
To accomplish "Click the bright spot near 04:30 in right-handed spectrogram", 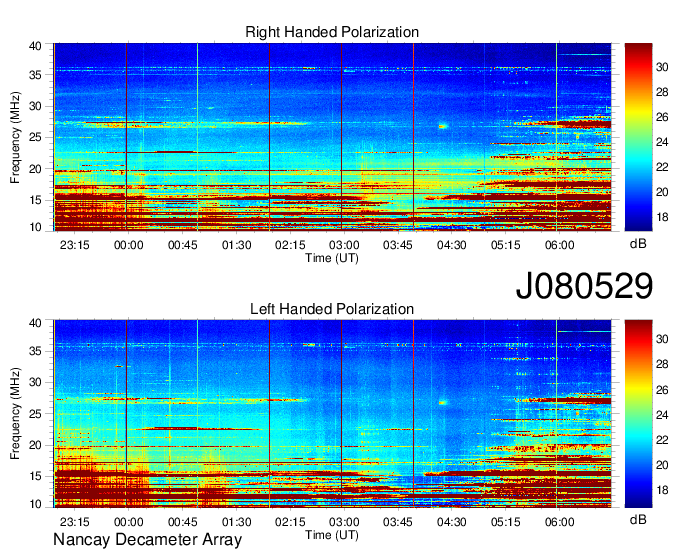I will (443, 127).
